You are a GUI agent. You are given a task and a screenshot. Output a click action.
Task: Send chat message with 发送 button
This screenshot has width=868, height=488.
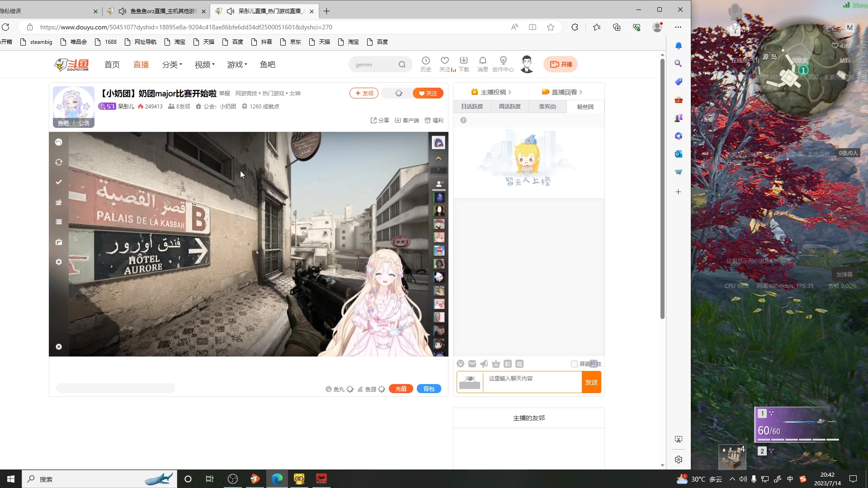591,382
